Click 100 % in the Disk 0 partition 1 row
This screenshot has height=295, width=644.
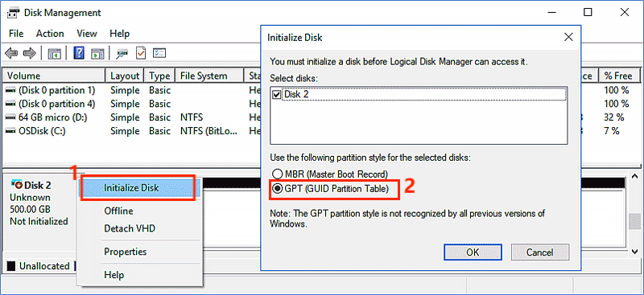pyautogui.click(x=617, y=90)
